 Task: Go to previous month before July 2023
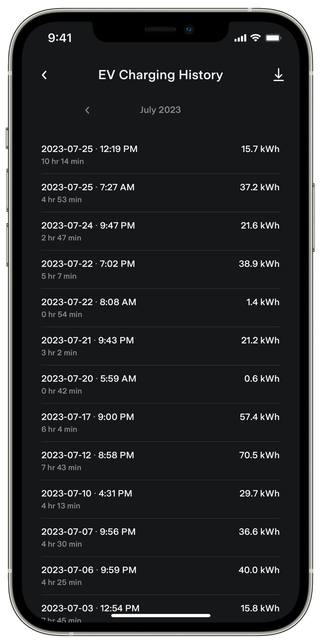[x=87, y=110]
